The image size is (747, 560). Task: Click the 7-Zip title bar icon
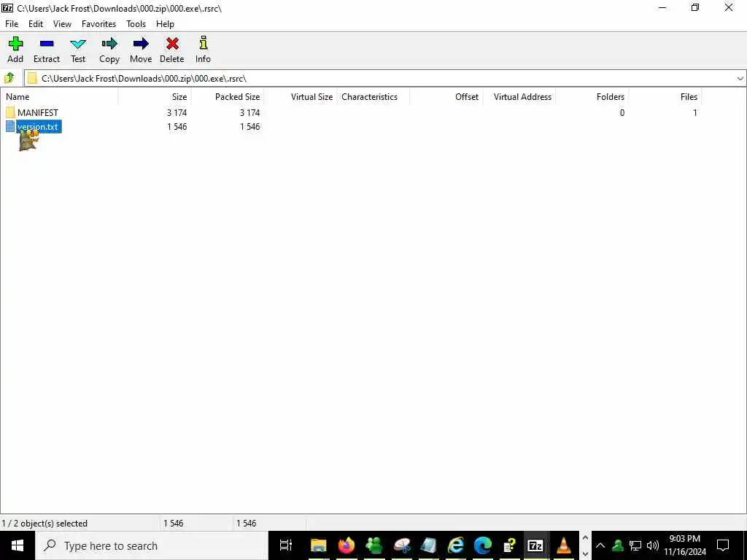pyautogui.click(x=7, y=8)
